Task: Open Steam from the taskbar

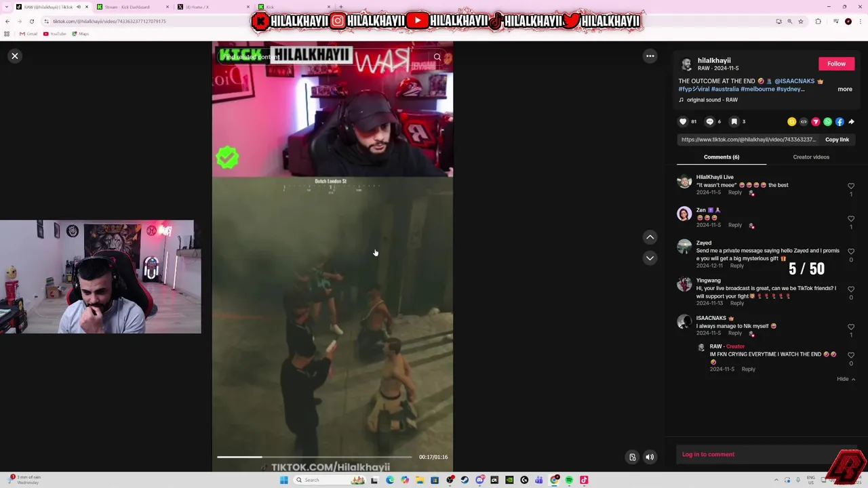Action: tap(465, 480)
